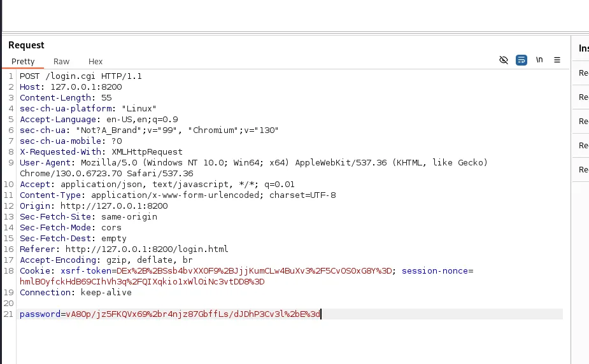Click the session-nonce cookie value text

point(142,282)
